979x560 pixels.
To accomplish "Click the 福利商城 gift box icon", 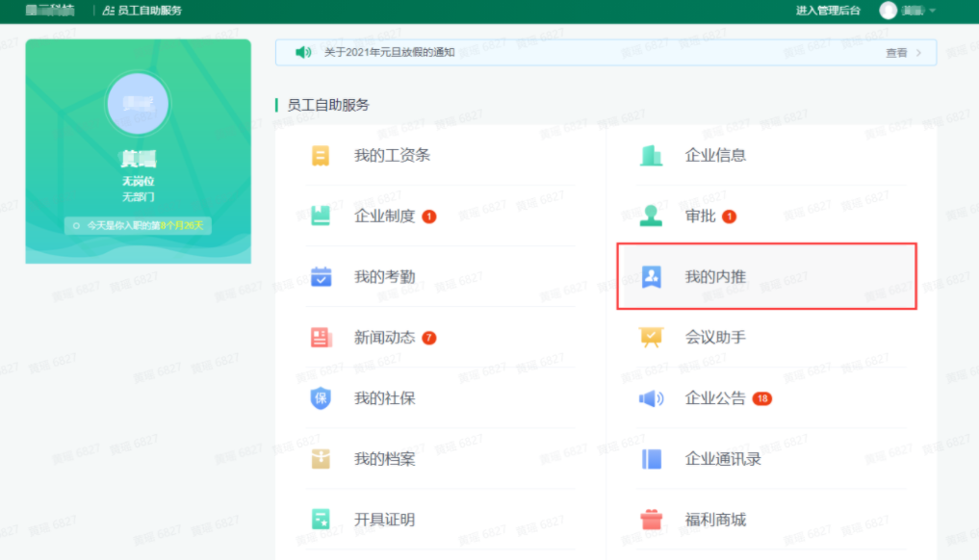I will point(651,520).
